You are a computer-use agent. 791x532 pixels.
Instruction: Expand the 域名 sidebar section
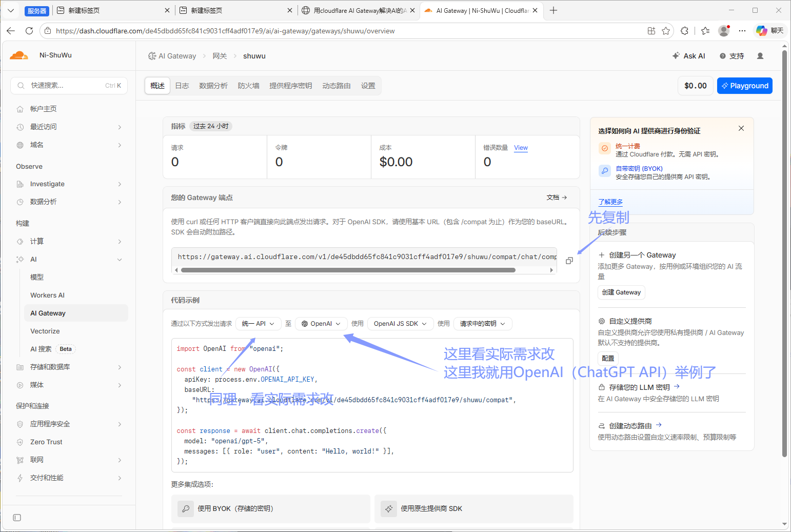click(x=69, y=145)
